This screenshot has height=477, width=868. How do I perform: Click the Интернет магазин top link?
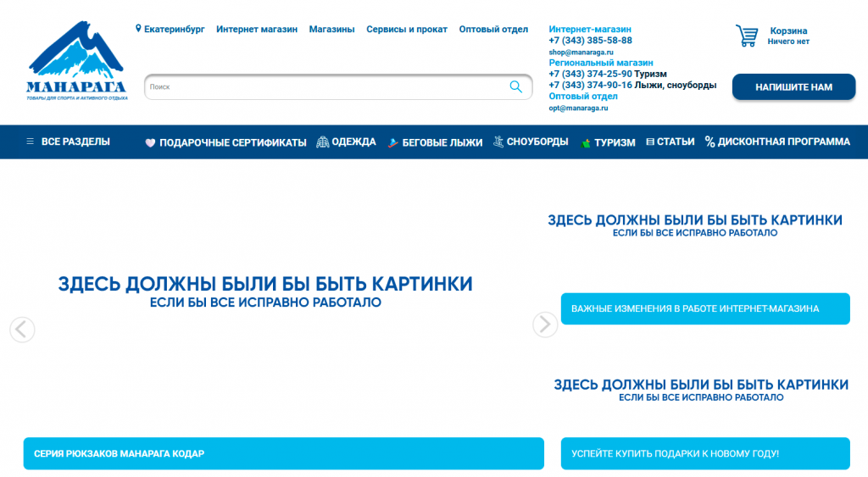click(x=257, y=30)
